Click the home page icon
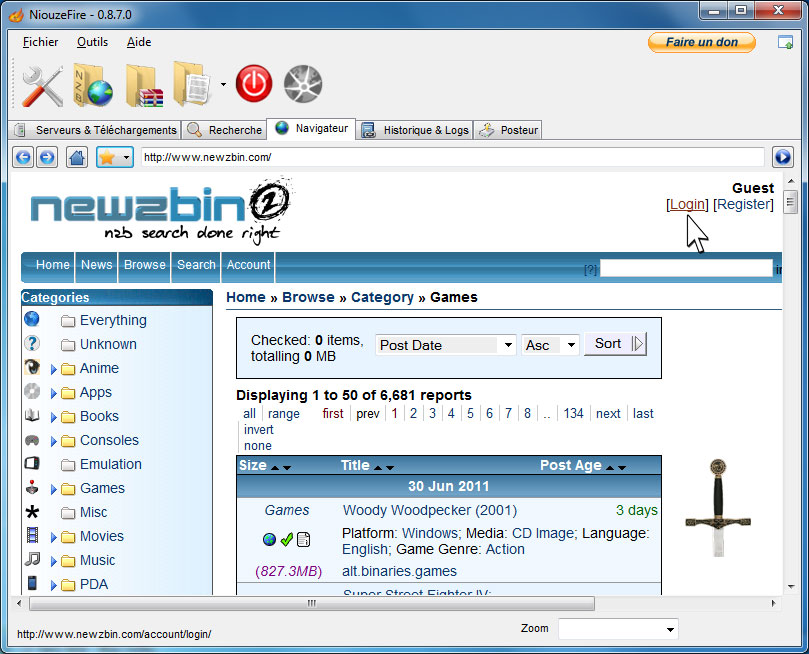The image size is (809, 654). click(x=77, y=157)
